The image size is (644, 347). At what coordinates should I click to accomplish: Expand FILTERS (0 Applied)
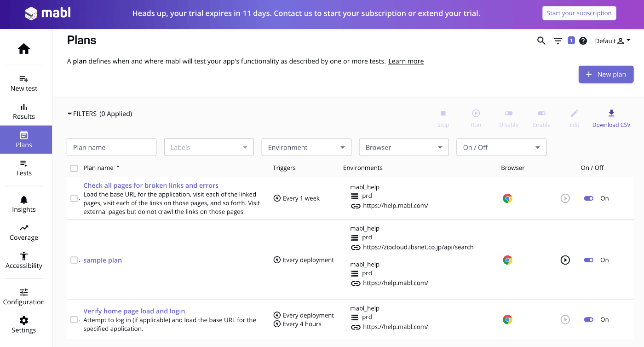tap(99, 114)
